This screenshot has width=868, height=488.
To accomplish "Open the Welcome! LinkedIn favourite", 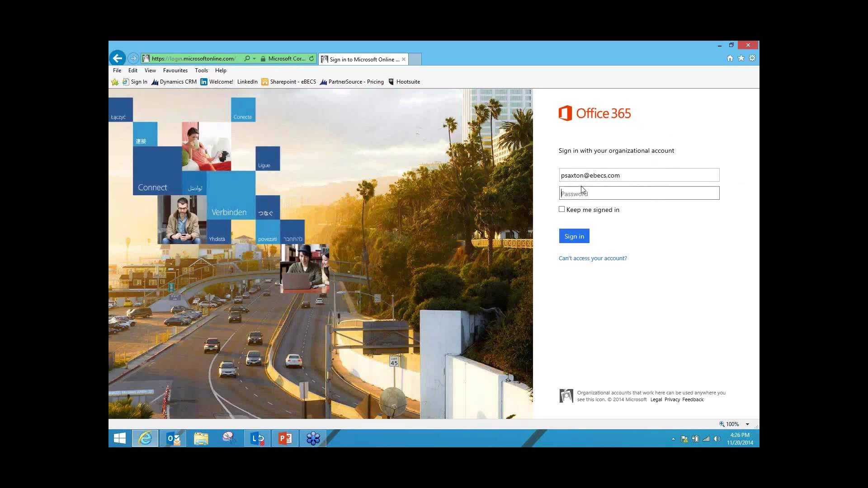I will pos(229,82).
